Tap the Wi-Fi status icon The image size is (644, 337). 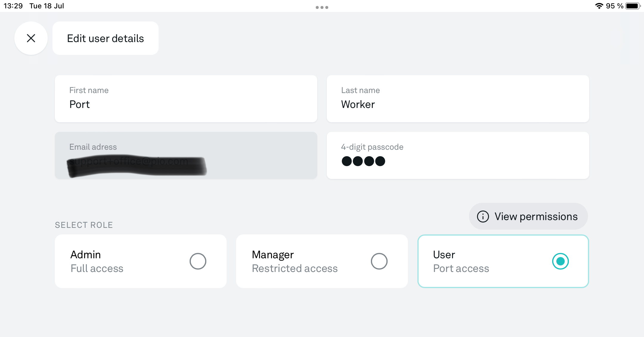pyautogui.click(x=599, y=6)
